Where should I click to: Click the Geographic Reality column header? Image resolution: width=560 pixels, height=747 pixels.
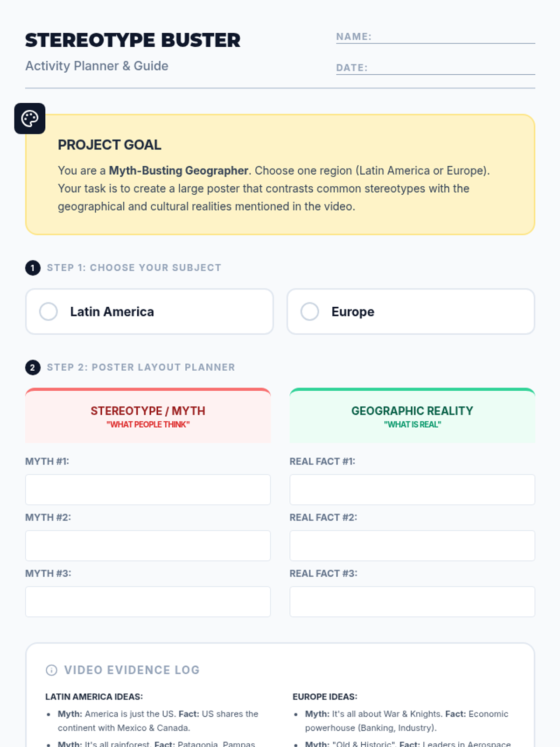click(x=412, y=416)
